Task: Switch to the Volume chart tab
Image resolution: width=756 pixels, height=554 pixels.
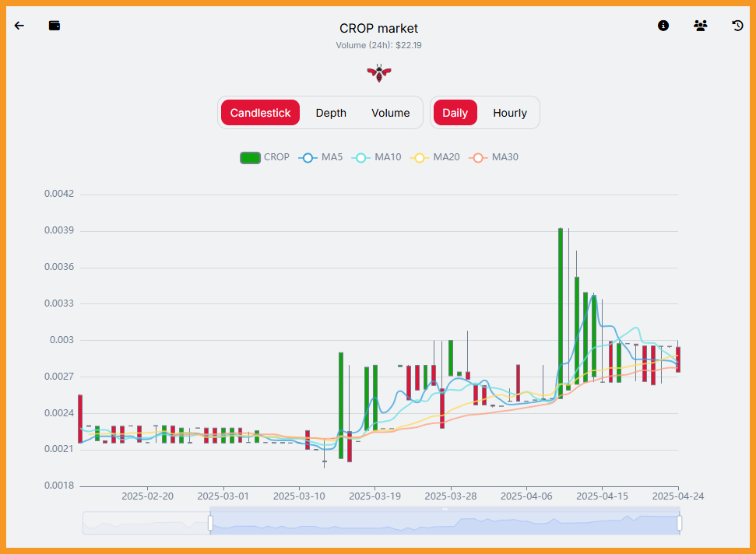Action: click(391, 113)
